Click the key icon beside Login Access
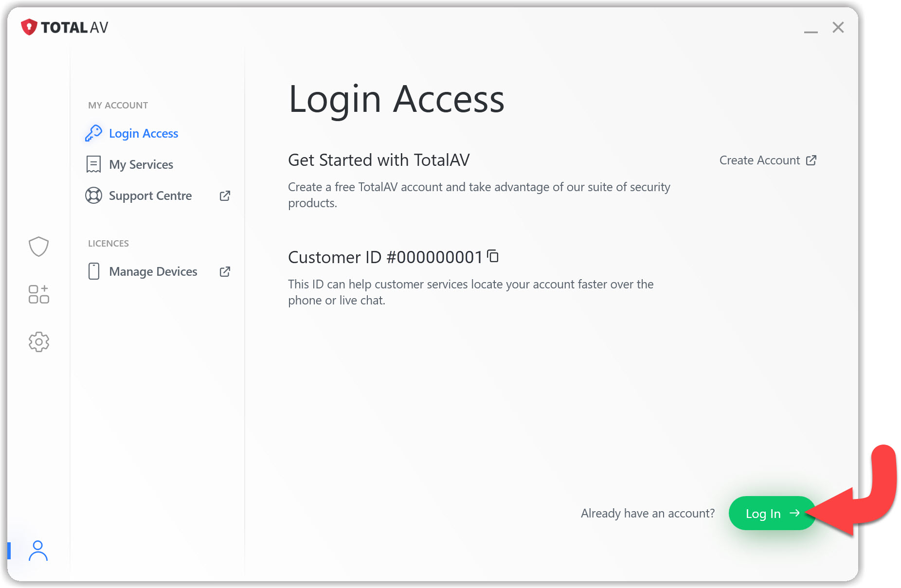This screenshot has width=901, height=588. [x=93, y=133]
